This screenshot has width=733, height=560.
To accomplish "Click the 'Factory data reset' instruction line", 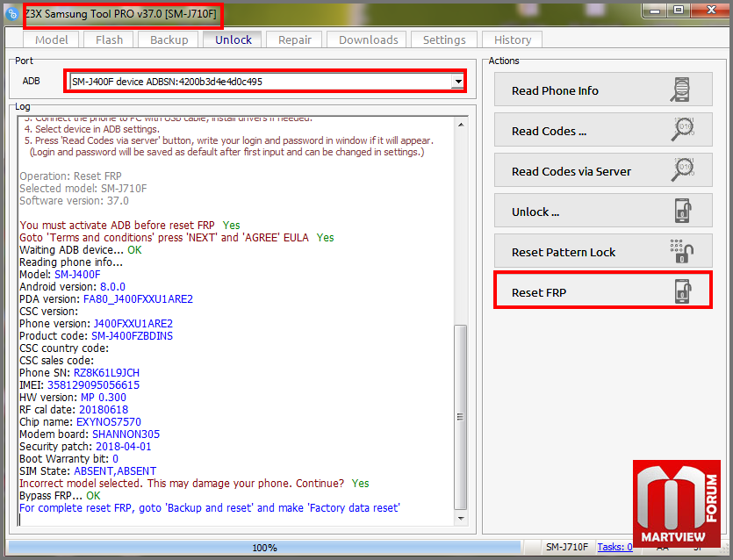I will [210, 508].
